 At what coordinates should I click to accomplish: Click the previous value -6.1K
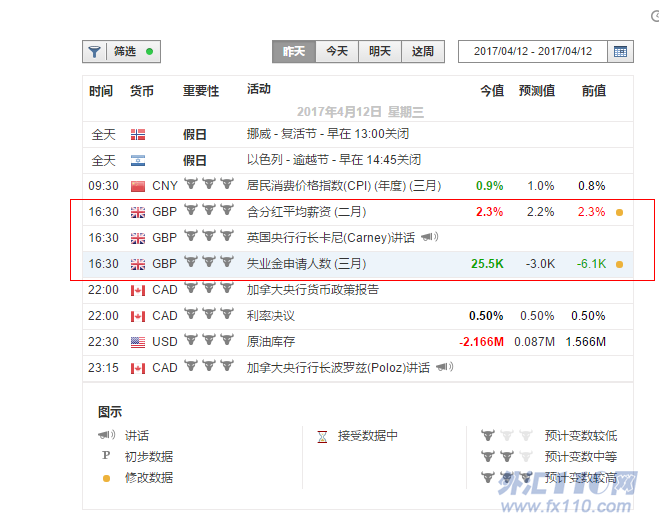coord(591,264)
